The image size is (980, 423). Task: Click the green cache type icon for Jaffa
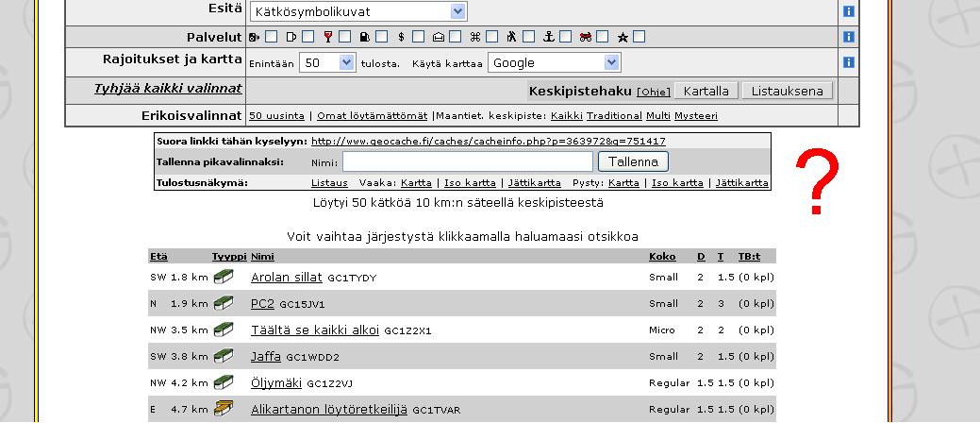point(224,357)
